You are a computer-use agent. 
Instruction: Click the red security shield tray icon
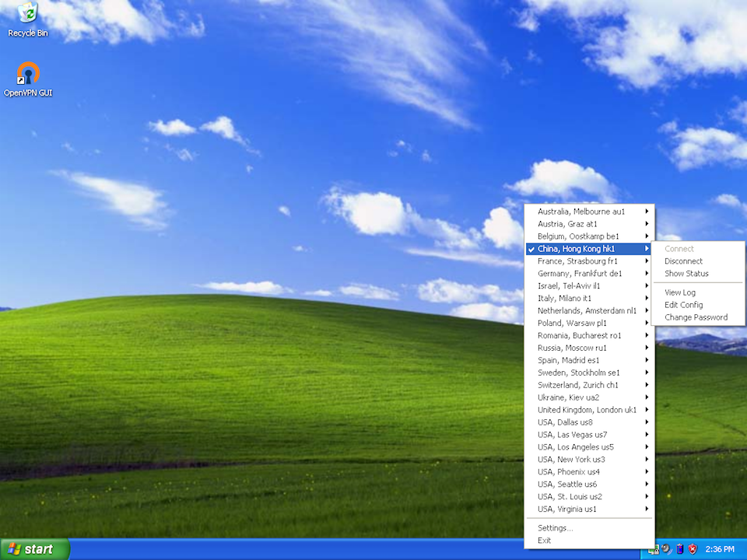pyautogui.click(x=692, y=549)
